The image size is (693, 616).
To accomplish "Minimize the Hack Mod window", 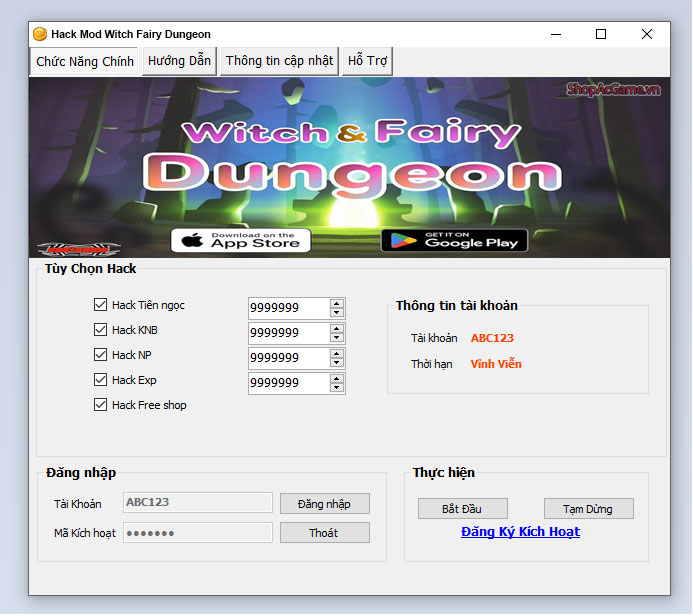I will (556, 34).
